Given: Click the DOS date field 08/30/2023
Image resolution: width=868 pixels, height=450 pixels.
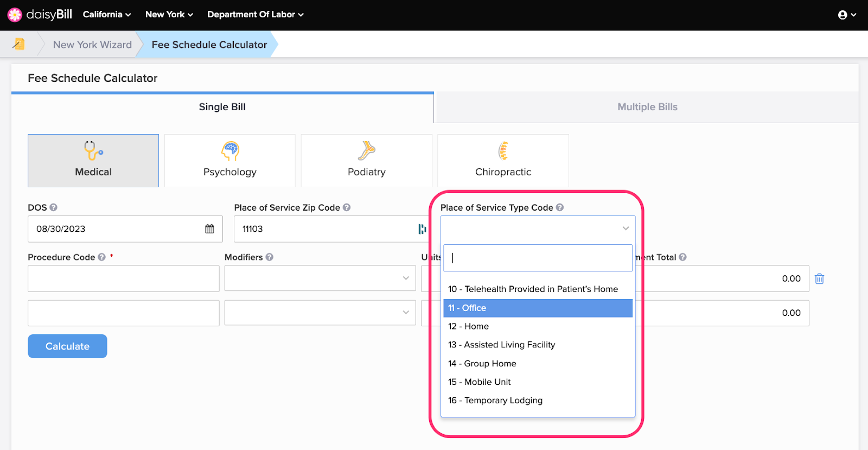Looking at the screenshot, I should pos(125,229).
